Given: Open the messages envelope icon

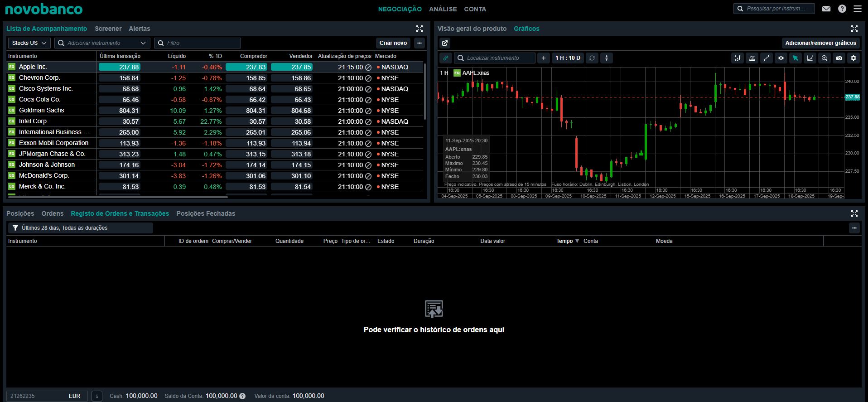Looking at the screenshot, I should tap(826, 9).
